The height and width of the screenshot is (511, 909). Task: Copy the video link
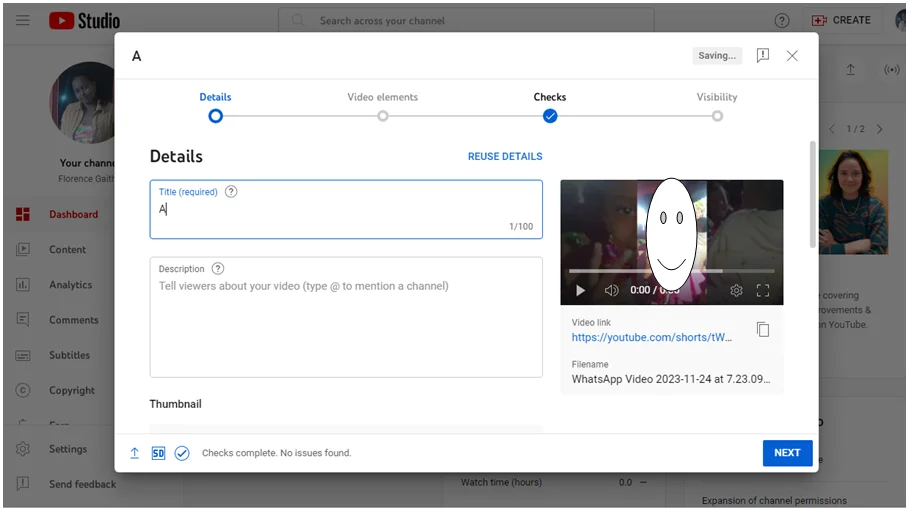point(763,330)
